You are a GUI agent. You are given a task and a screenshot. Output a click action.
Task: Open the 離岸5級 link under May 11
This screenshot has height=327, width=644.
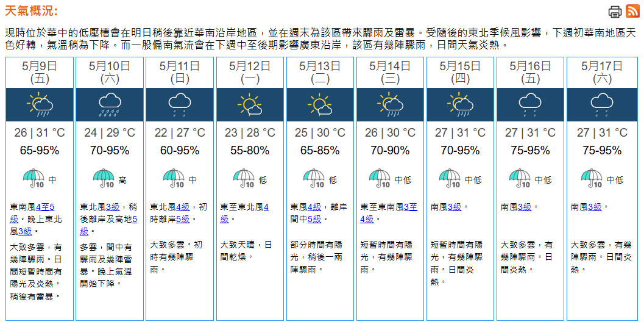pos(183,219)
